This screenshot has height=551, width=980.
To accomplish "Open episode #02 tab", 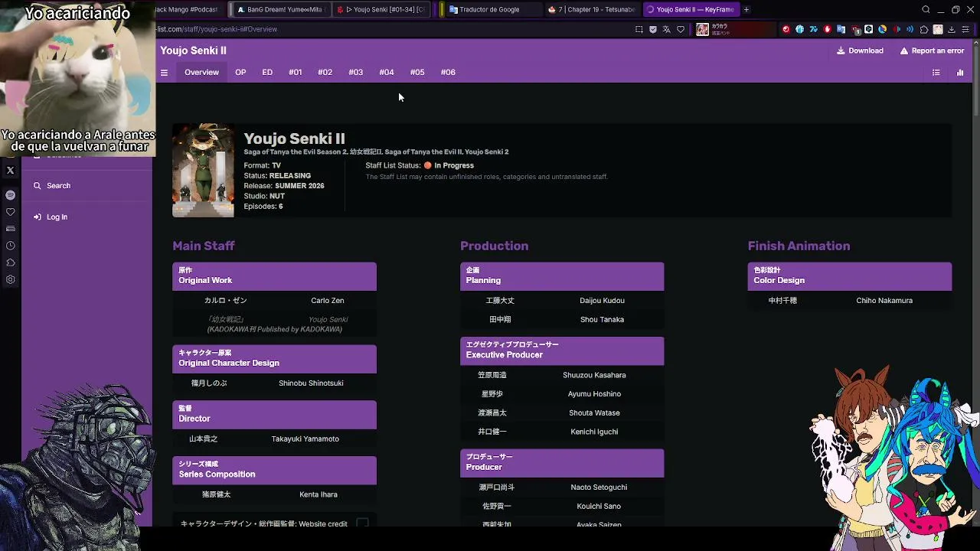I will point(325,73).
